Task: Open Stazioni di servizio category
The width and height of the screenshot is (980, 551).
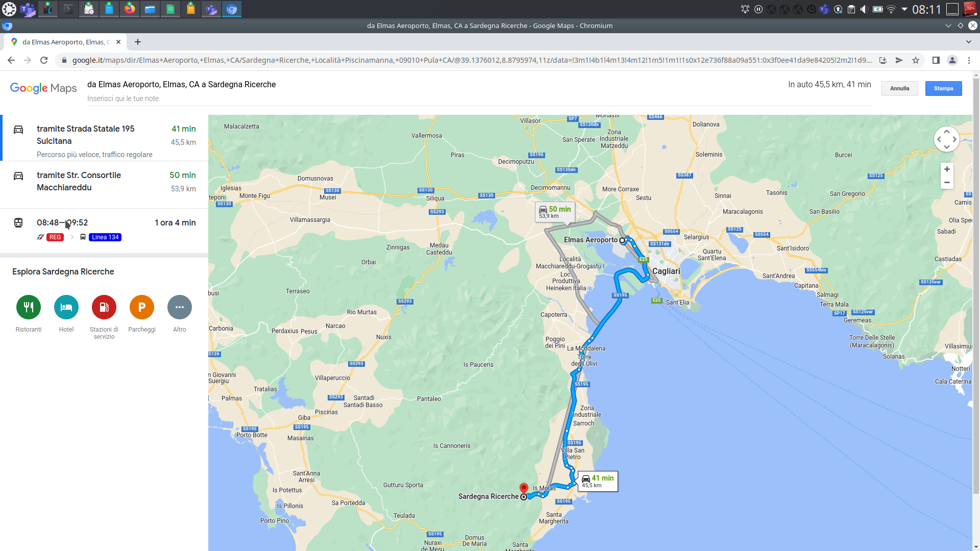Action: (x=104, y=307)
